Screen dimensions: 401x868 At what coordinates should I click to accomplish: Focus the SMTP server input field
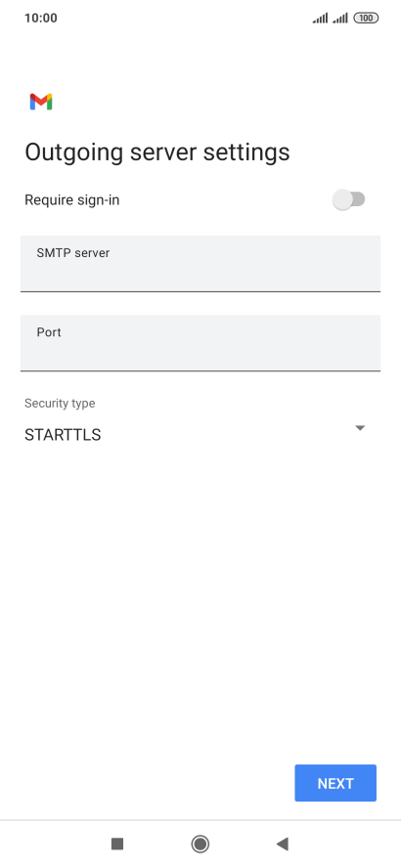200,264
